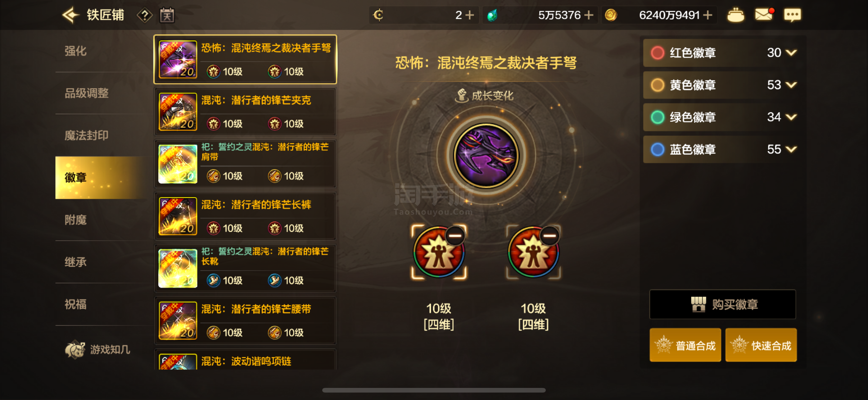This screenshot has width=868, height=400.
Task: Select 混沌：潜行者的锋芒夹克 equipment entry
Action: pyautogui.click(x=245, y=112)
